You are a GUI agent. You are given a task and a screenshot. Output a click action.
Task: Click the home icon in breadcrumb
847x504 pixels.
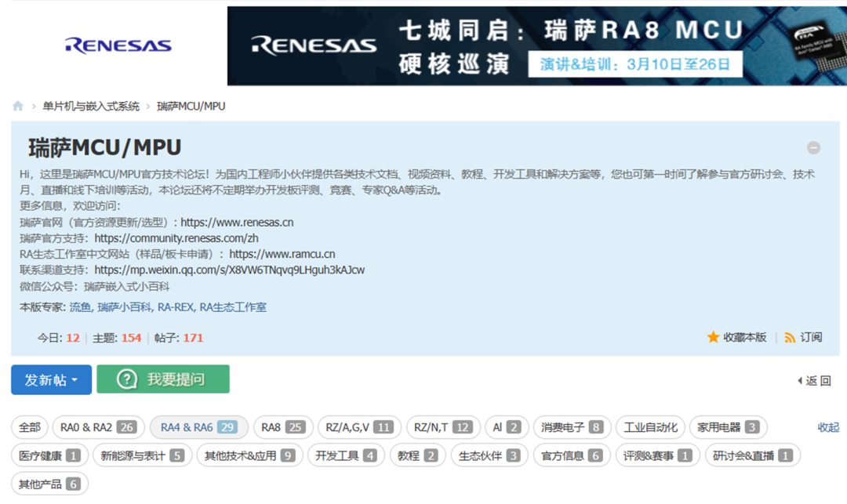18,107
